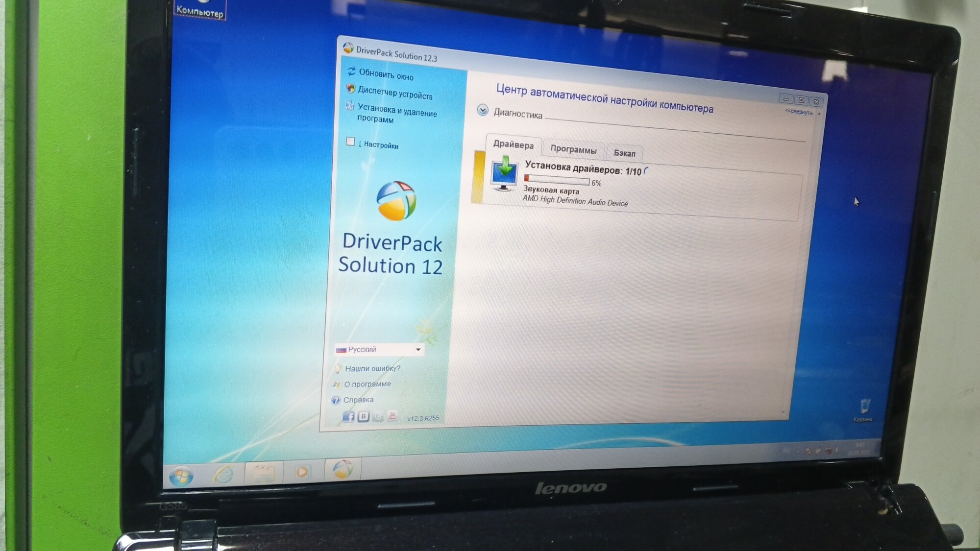Open the YouTube social icon
The width and height of the screenshot is (980, 551).
tap(392, 416)
